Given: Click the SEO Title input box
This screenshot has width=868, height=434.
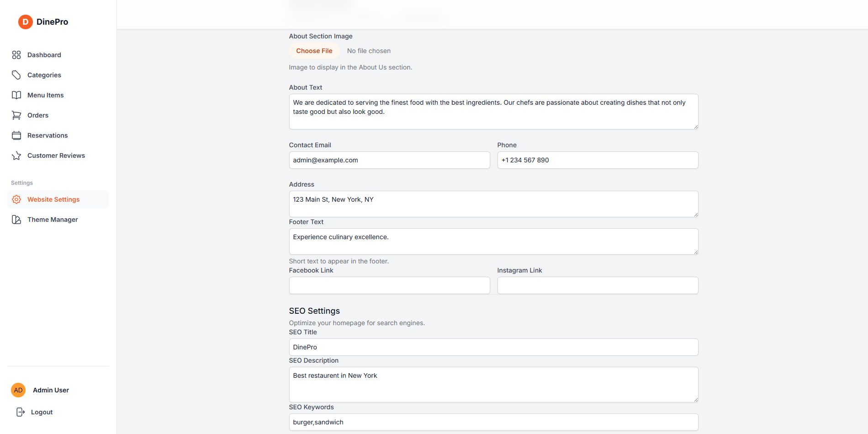Looking at the screenshot, I should (493, 347).
